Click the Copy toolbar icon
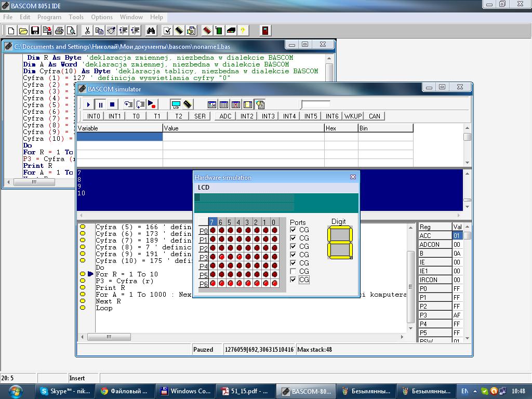Screen dimensions: 532x399 pos(99,31)
